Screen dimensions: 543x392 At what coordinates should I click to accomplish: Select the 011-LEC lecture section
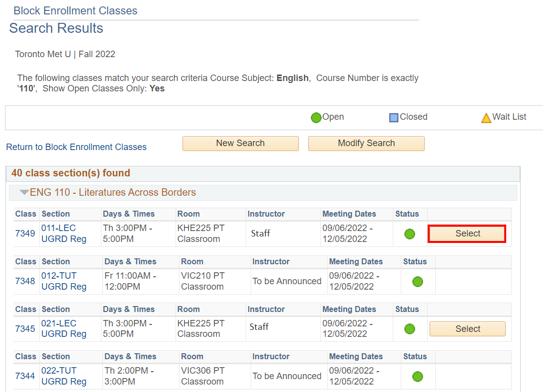click(x=467, y=234)
